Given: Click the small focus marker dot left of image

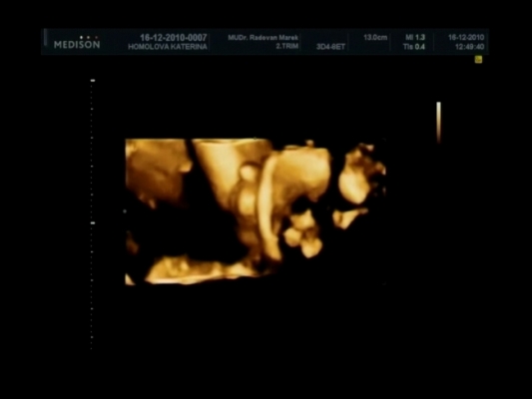Looking at the screenshot, I should pos(125,211).
